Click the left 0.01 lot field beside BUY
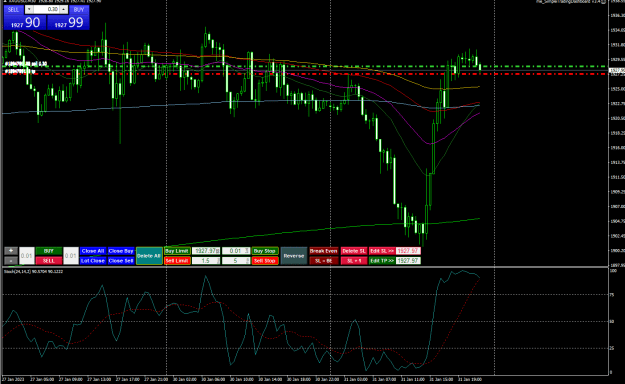 27,256
